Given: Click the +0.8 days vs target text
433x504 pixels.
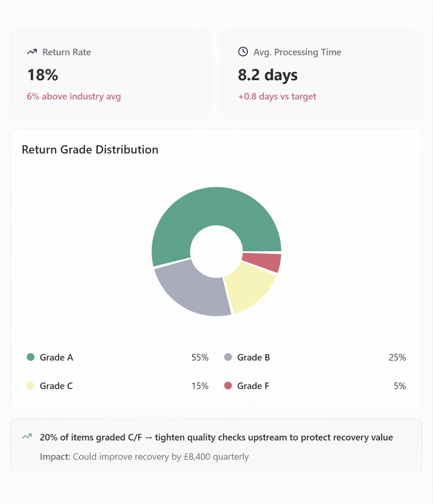Looking at the screenshot, I should [277, 97].
